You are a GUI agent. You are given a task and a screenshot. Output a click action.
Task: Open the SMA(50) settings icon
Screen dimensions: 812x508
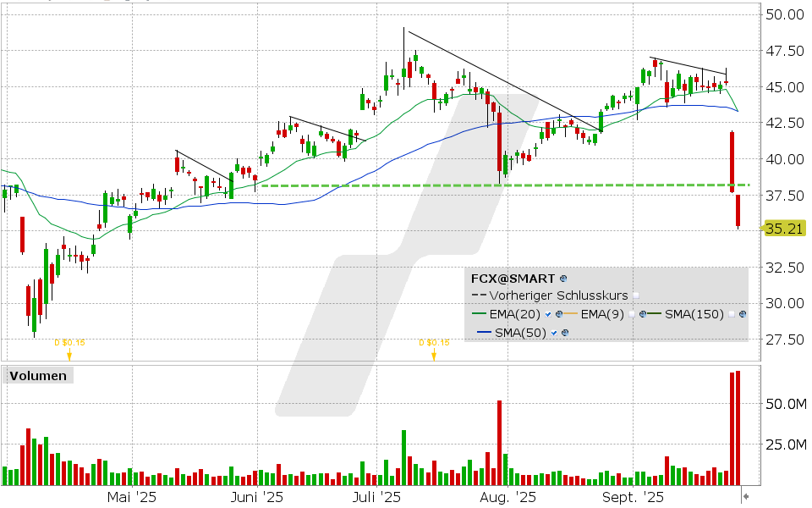[564, 333]
